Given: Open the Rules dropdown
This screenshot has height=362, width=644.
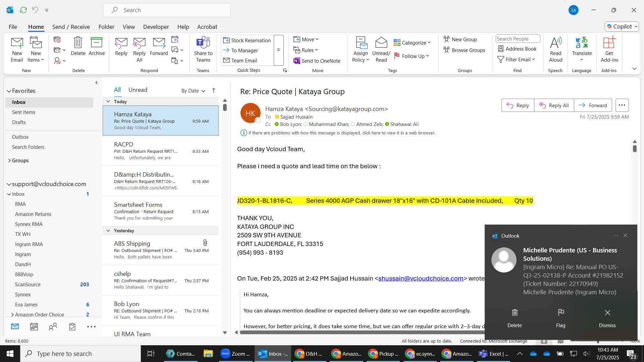Looking at the screenshot, I should (305, 50).
